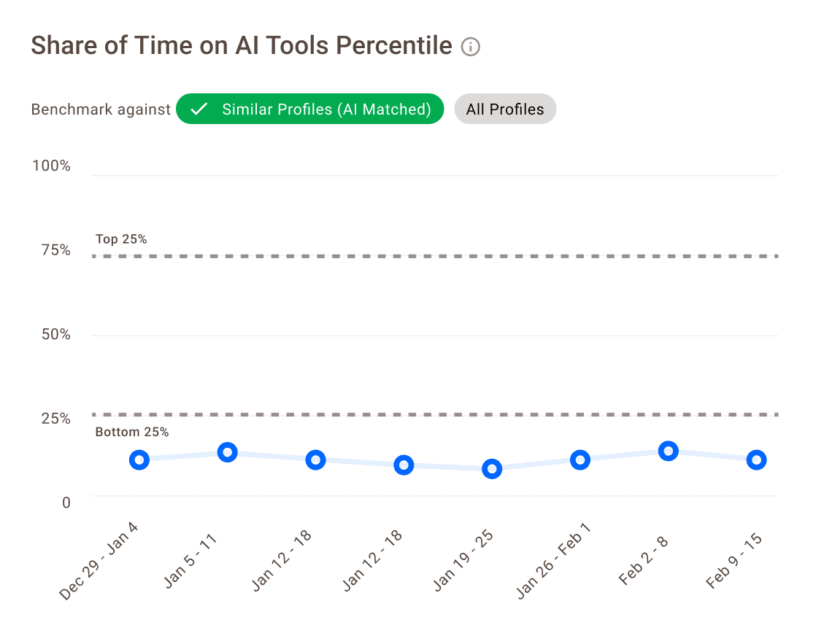Click the Feb 9 - 15 x-axis label
The image size is (832, 644).
tap(735, 560)
